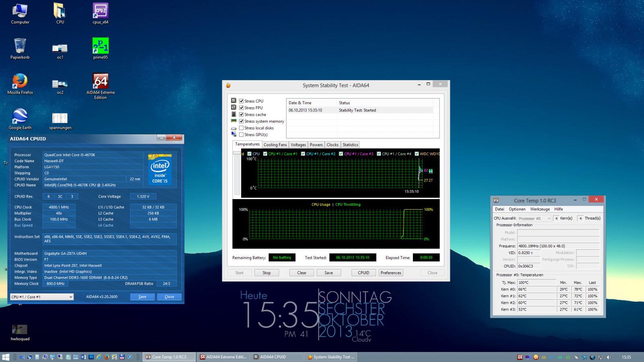Enable Stress GPU(s) checkbox
The width and height of the screenshot is (644, 362).
(241, 135)
